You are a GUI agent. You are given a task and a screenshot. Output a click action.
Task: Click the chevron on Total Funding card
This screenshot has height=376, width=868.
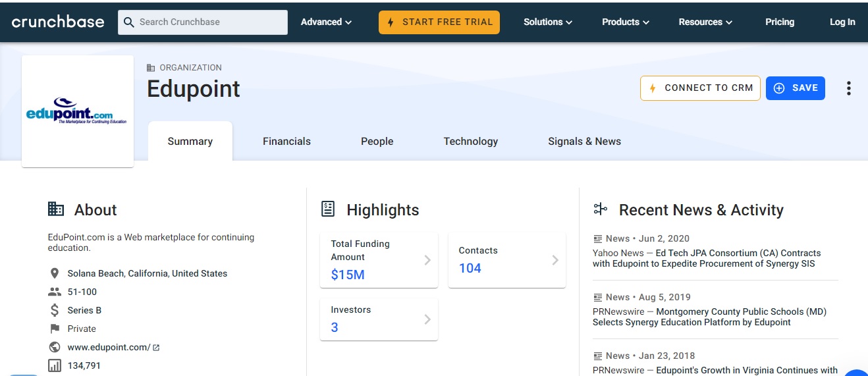pos(427,260)
